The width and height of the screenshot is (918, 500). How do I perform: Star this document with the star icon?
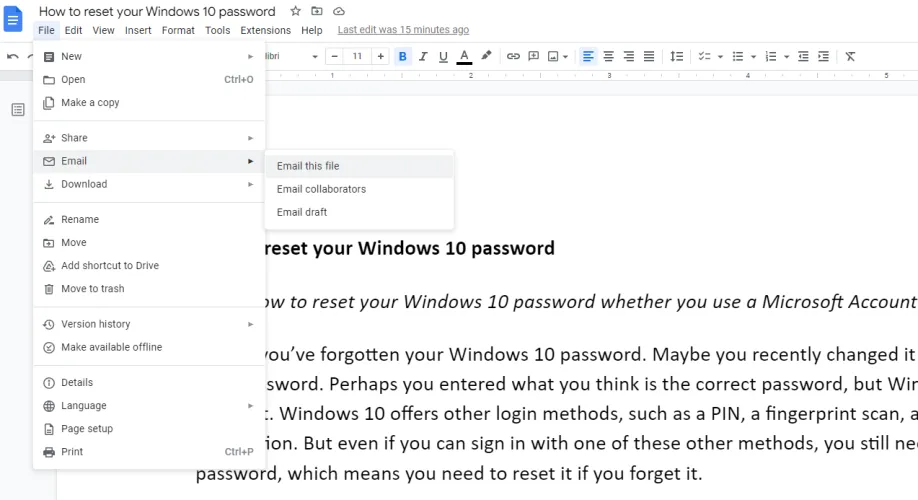pos(295,11)
